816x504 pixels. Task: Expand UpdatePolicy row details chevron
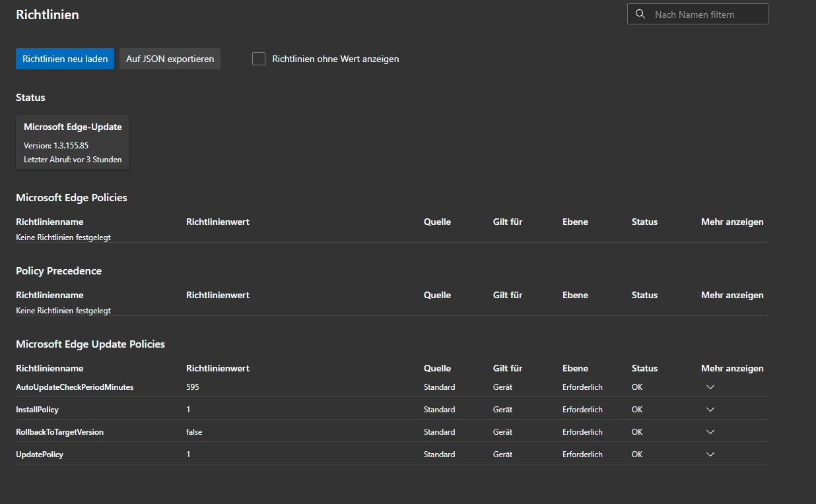point(710,455)
